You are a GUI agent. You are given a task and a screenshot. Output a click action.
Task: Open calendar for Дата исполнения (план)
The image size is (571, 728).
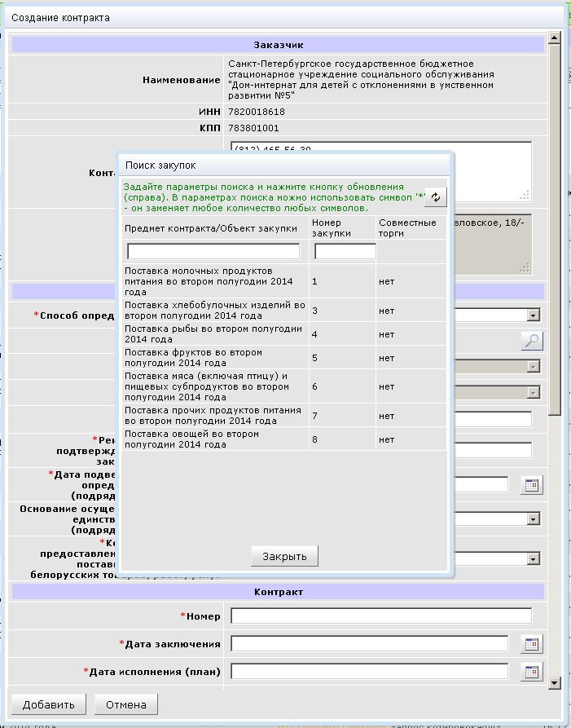pyautogui.click(x=532, y=672)
